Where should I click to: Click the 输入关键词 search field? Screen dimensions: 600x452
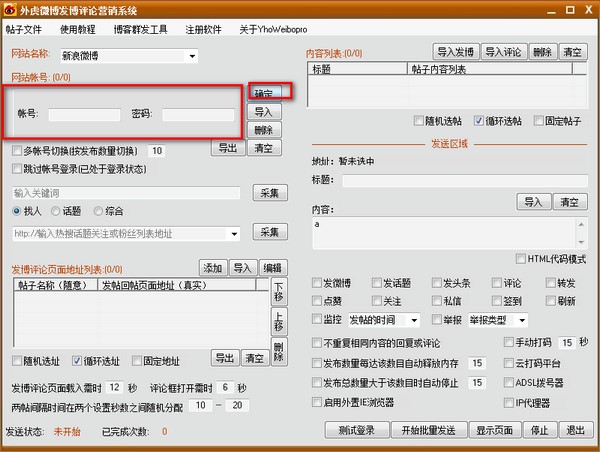[126, 193]
